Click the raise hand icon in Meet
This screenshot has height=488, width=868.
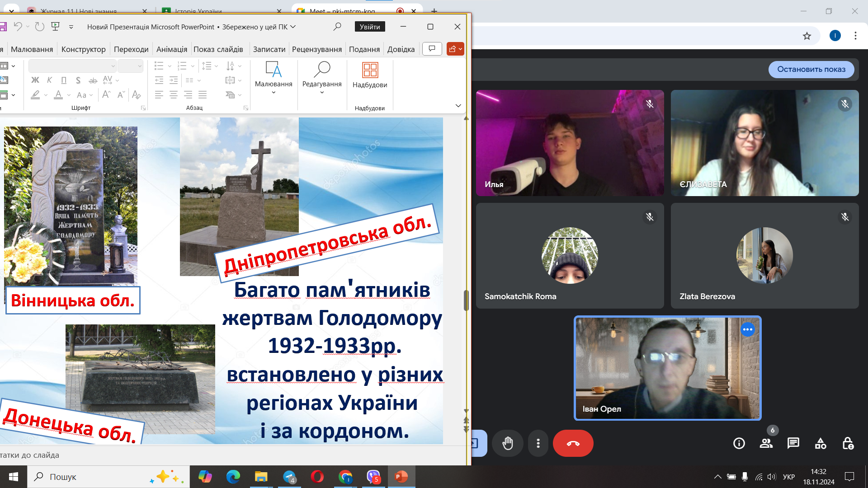click(x=508, y=443)
